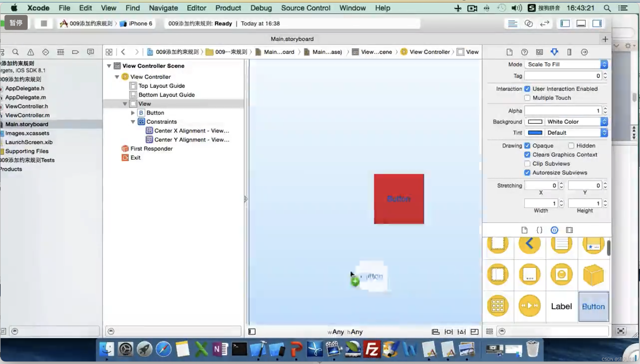The image size is (640, 364).
Task: Toggle Autoresize Subviews checkbox
Action: tap(527, 173)
